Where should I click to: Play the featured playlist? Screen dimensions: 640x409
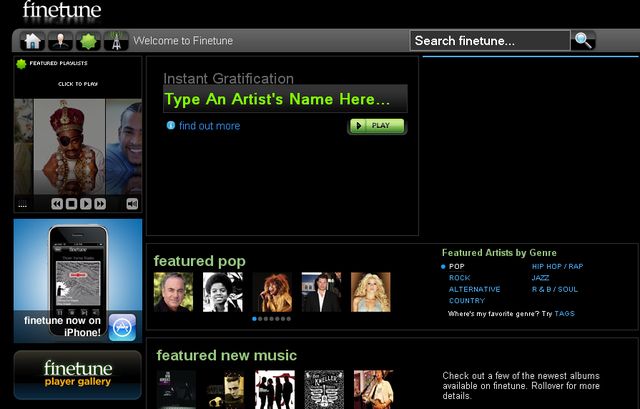pyautogui.click(x=86, y=204)
